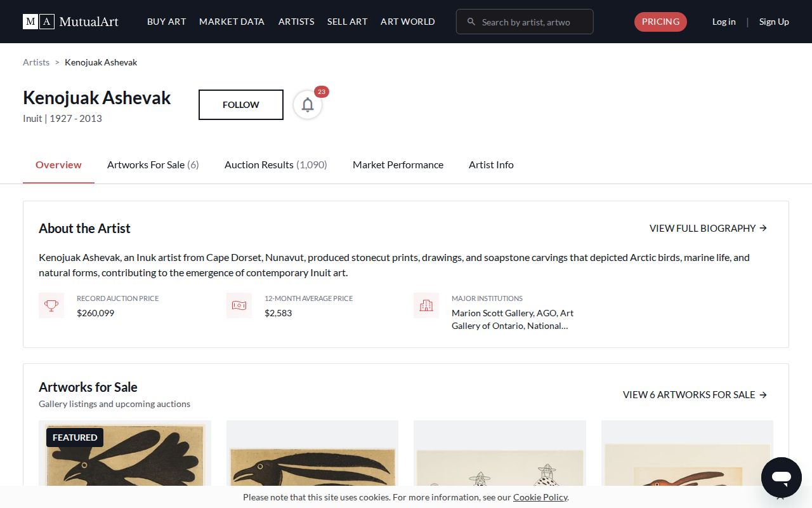Open the SELL ART menu
This screenshot has height=508, width=812.
(348, 22)
